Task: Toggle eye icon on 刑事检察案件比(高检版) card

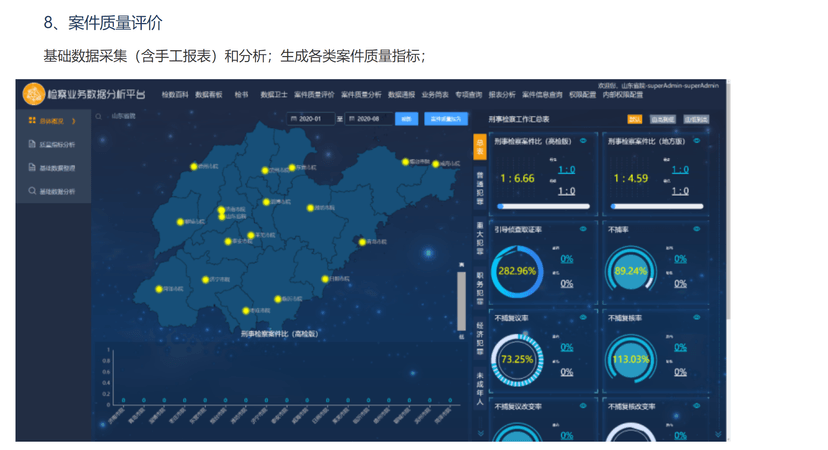Action: 584,141
